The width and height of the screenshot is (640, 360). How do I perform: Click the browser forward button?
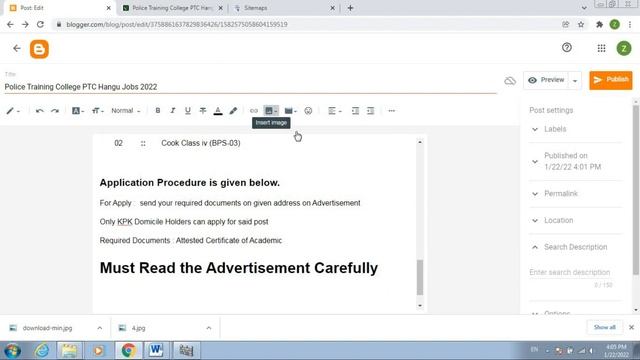[25, 24]
